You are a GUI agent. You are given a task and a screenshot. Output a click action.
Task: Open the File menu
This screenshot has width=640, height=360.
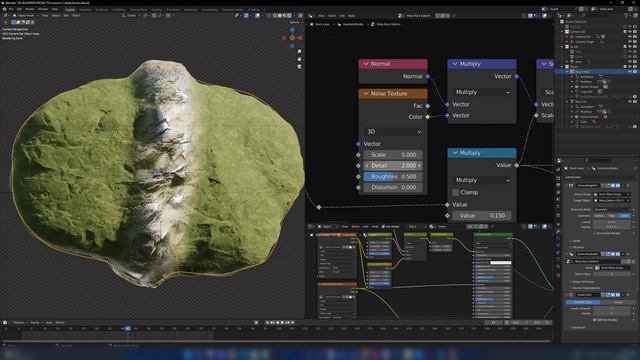click(11, 9)
